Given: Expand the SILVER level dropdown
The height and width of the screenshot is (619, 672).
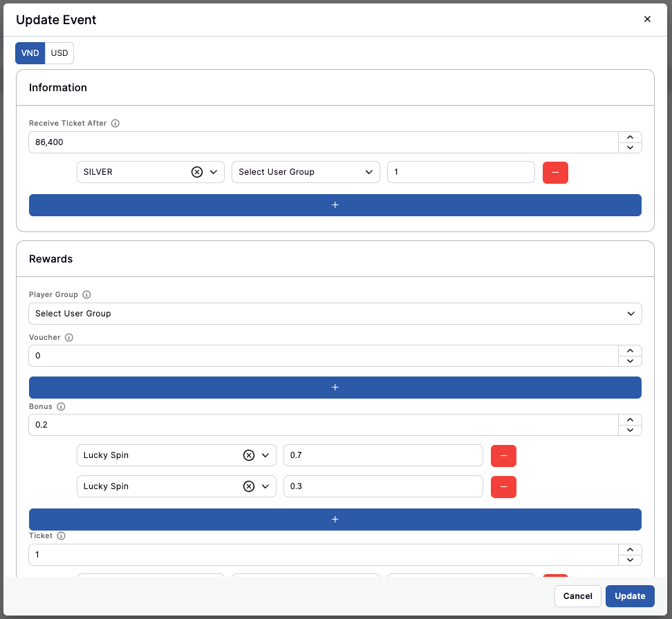Looking at the screenshot, I should coord(214,172).
